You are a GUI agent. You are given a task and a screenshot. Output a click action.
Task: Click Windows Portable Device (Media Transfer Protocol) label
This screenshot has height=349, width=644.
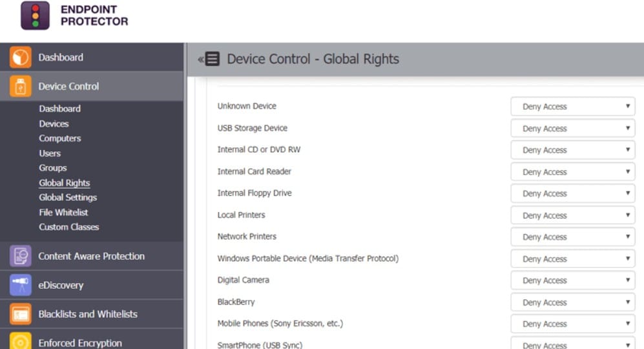pyautogui.click(x=308, y=259)
